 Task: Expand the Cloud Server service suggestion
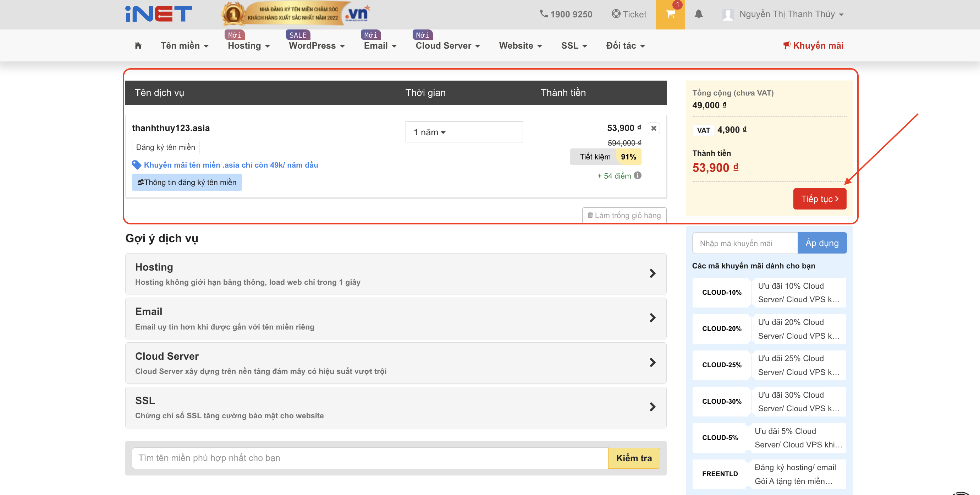(x=396, y=363)
